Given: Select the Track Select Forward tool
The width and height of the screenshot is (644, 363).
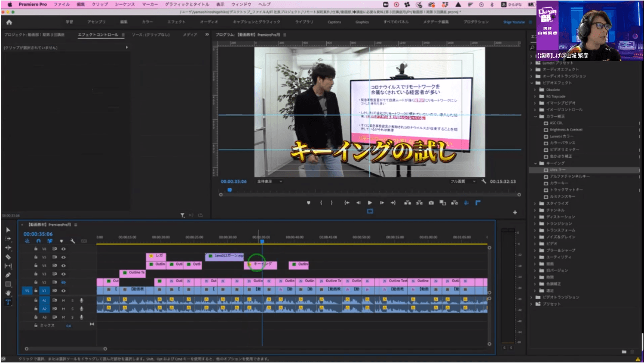Looking at the screenshot, I should pyautogui.click(x=8, y=239).
